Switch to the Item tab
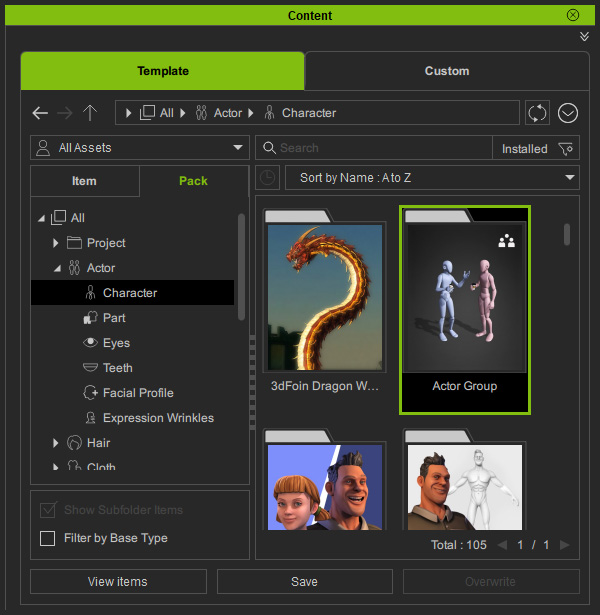Screen dimensions: 600x615 coord(84,181)
